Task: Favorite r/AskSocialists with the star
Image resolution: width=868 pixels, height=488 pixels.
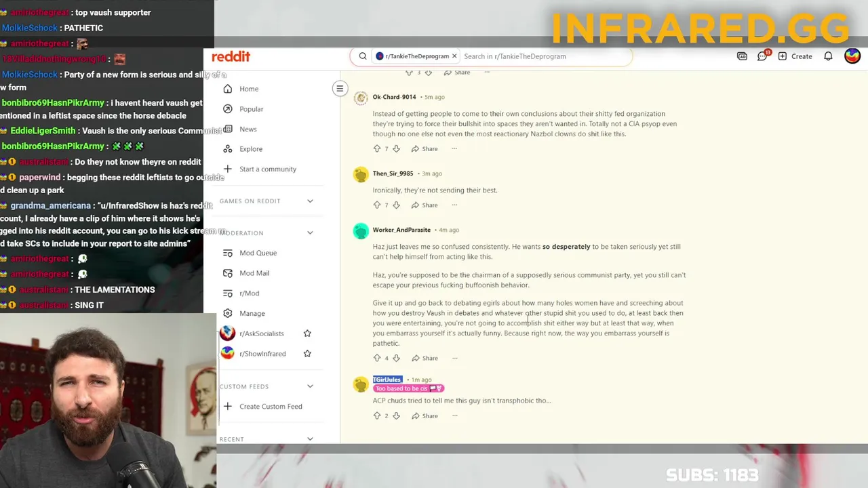Action: click(x=307, y=333)
